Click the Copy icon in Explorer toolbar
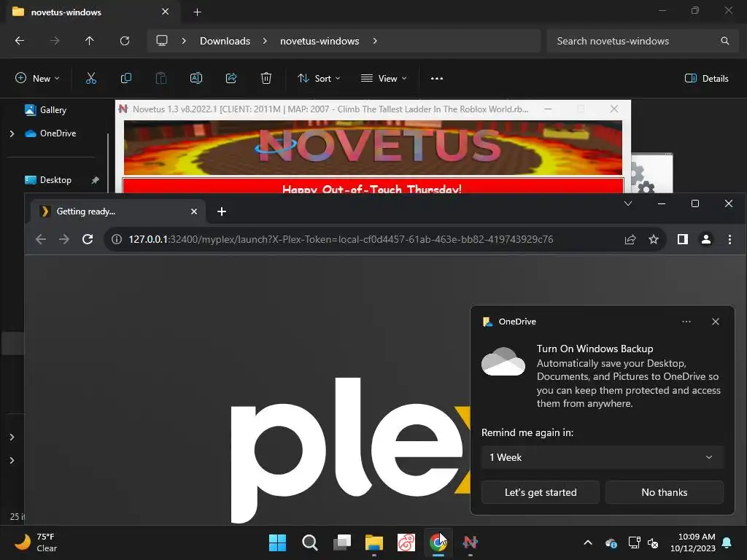Screen dimensions: 747x560 point(125,78)
